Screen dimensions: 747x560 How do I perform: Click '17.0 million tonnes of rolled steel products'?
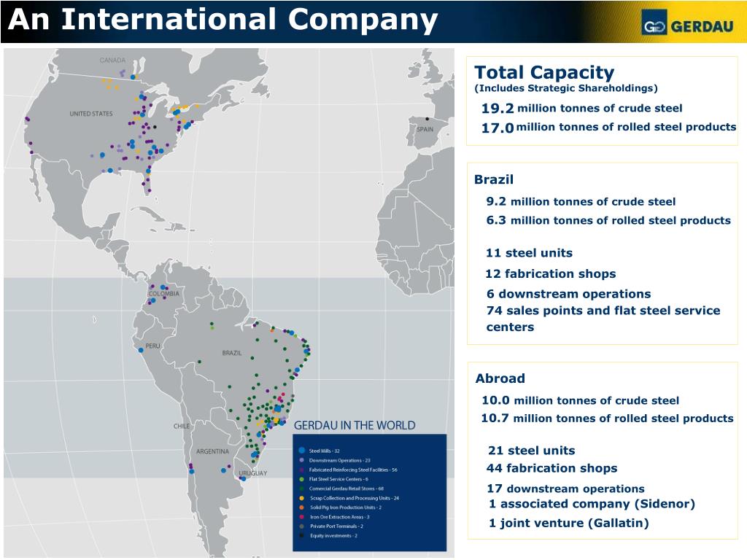(609, 127)
